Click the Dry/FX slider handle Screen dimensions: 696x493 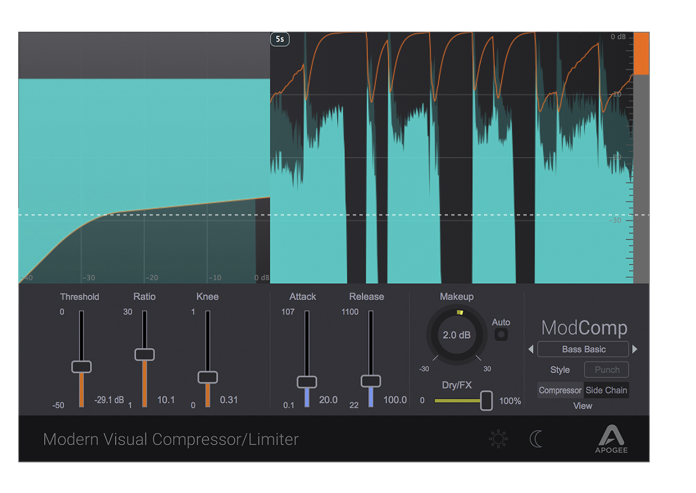486,401
